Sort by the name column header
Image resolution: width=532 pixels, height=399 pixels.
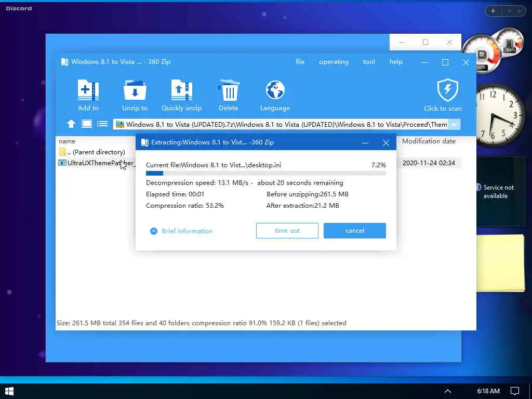click(67, 141)
